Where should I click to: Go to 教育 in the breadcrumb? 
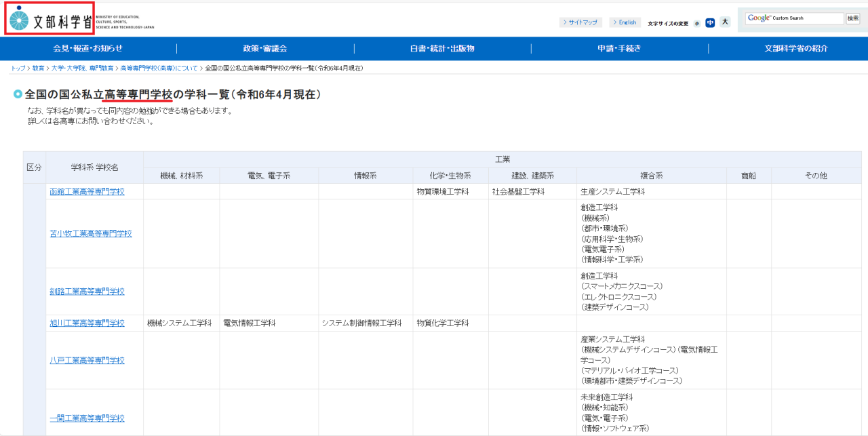tap(39, 68)
